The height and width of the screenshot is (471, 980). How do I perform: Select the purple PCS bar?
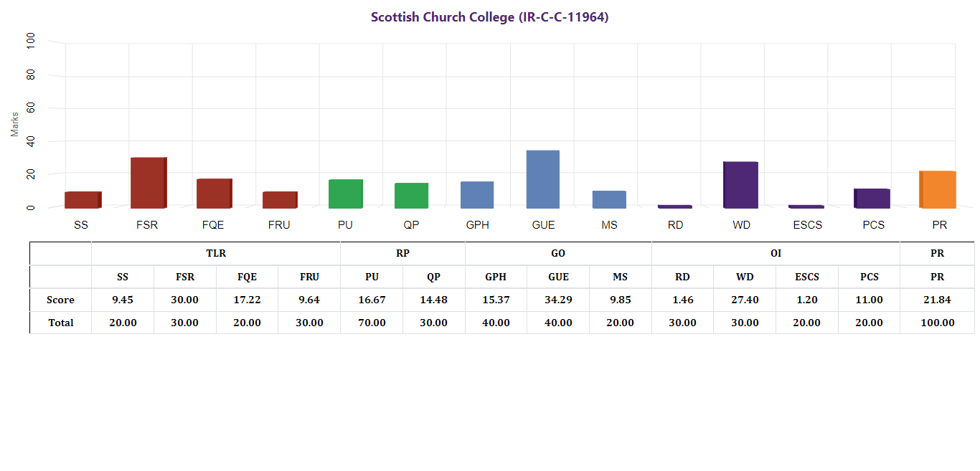click(872, 199)
